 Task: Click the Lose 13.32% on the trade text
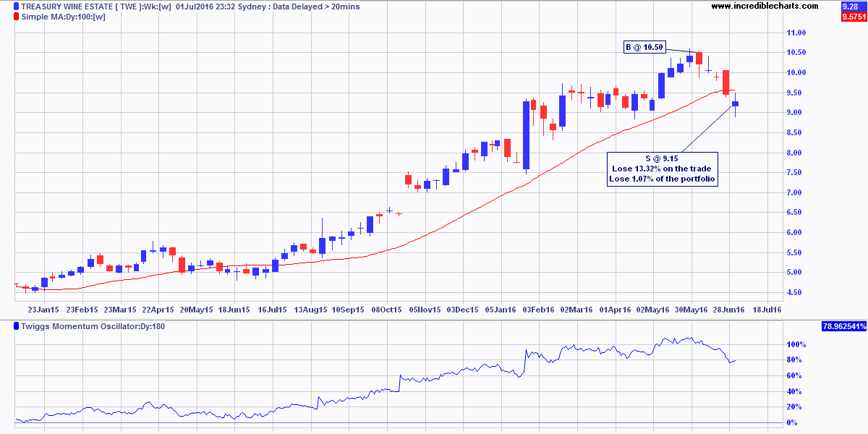[x=663, y=169]
